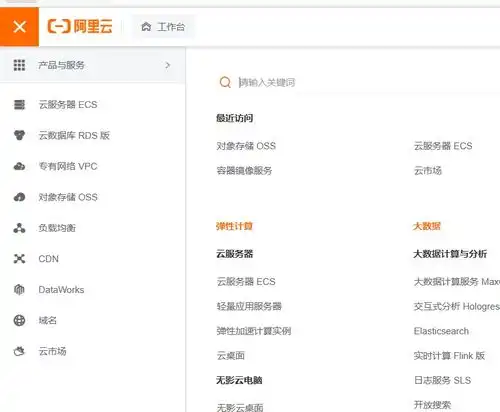Open 对象存储 OSS from the sidebar

click(x=68, y=197)
